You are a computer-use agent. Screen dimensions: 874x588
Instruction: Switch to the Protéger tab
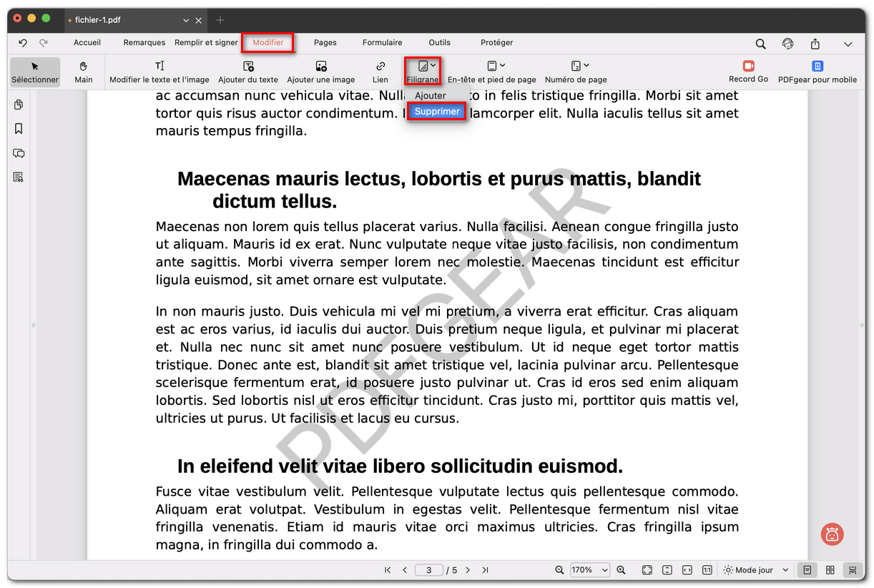(496, 43)
